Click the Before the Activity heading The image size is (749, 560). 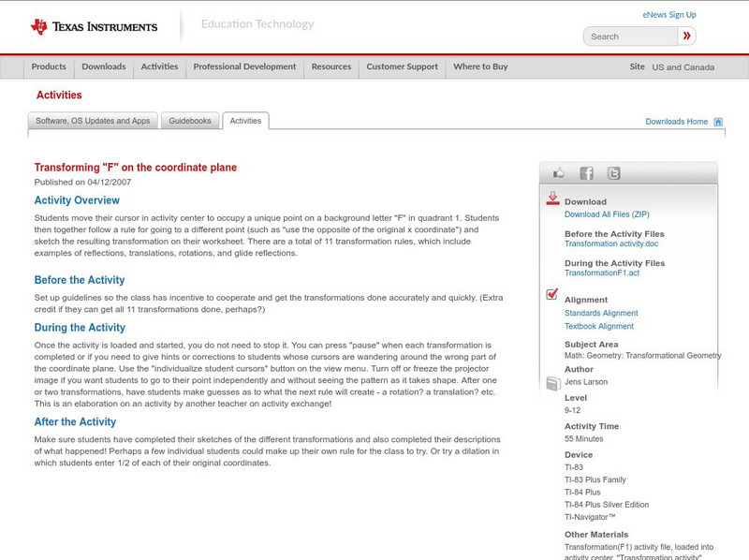80,280
